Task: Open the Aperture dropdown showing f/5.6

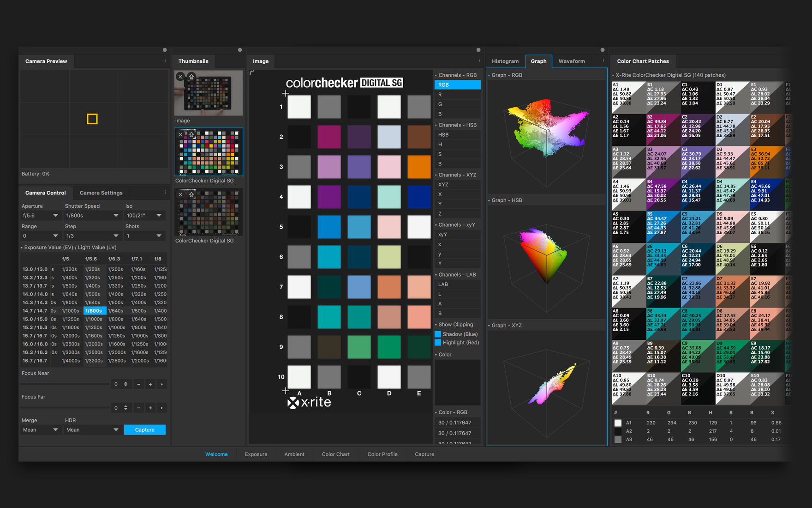Action: point(41,216)
